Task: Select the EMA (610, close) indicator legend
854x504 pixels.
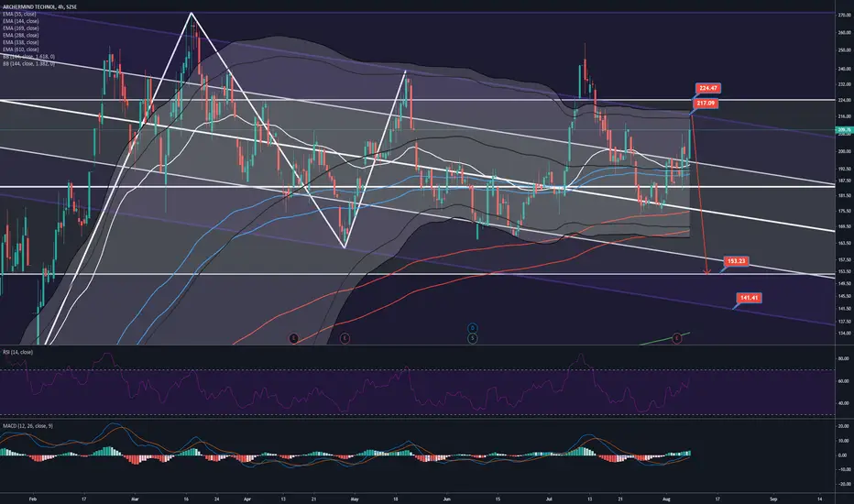Action: (21, 49)
